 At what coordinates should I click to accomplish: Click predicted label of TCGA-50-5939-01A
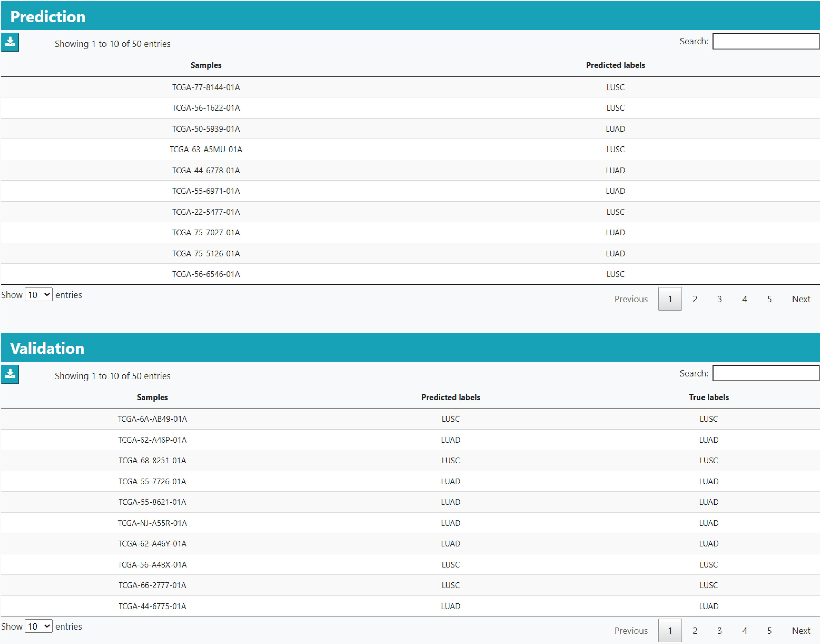pyautogui.click(x=615, y=129)
